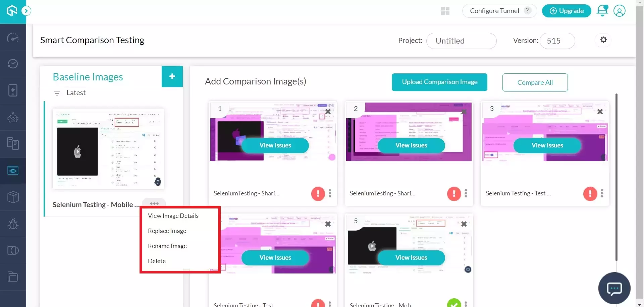
Task: Click the plus icon to add baseline image
Action: (x=172, y=76)
